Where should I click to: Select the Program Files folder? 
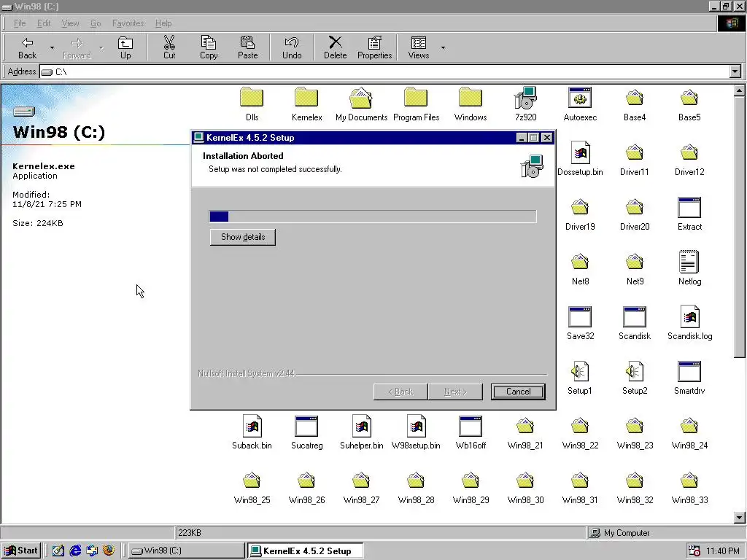(x=416, y=104)
